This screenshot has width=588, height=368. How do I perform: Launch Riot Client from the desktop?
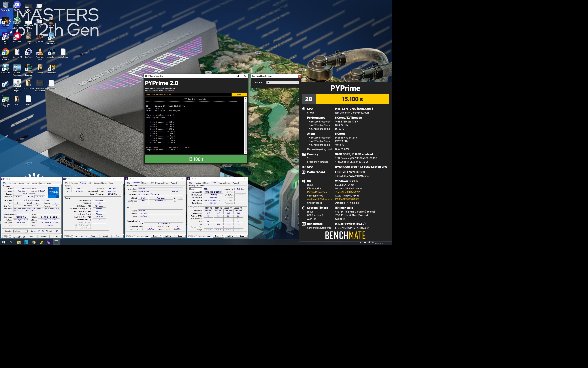tap(17, 38)
